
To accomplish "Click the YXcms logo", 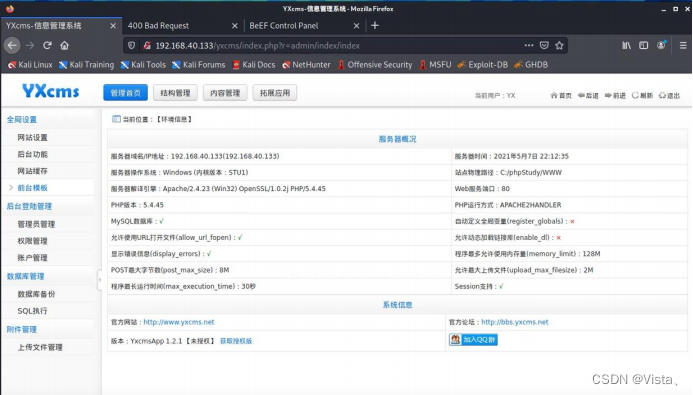I will pos(51,91).
